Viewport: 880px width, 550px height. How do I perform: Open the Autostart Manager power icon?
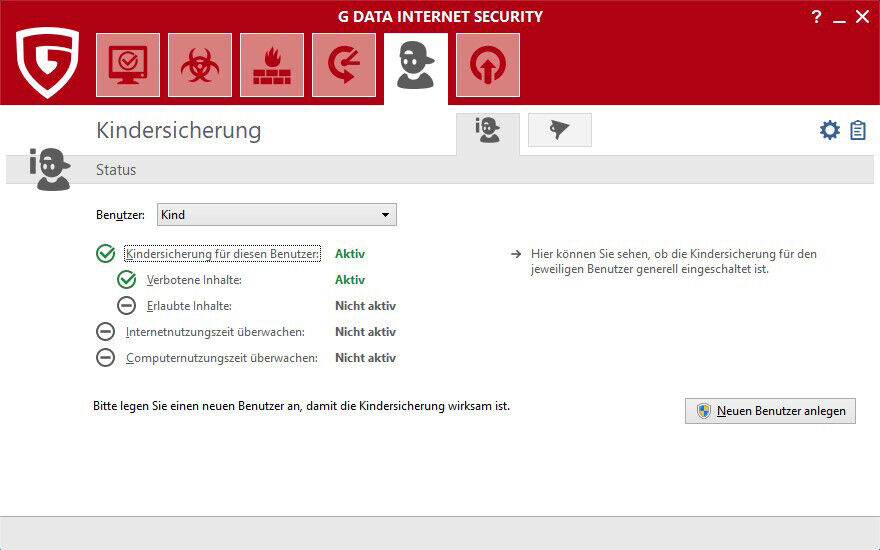(x=488, y=65)
